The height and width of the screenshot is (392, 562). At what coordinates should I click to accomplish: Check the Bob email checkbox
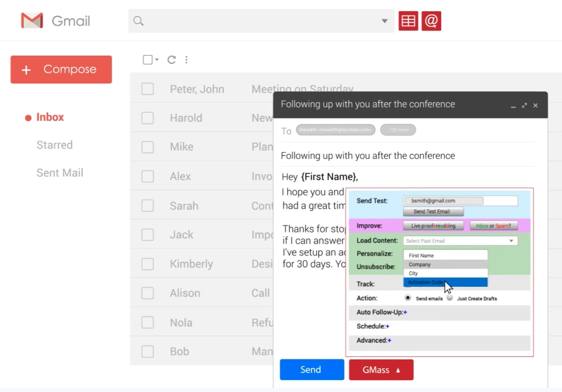148,351
